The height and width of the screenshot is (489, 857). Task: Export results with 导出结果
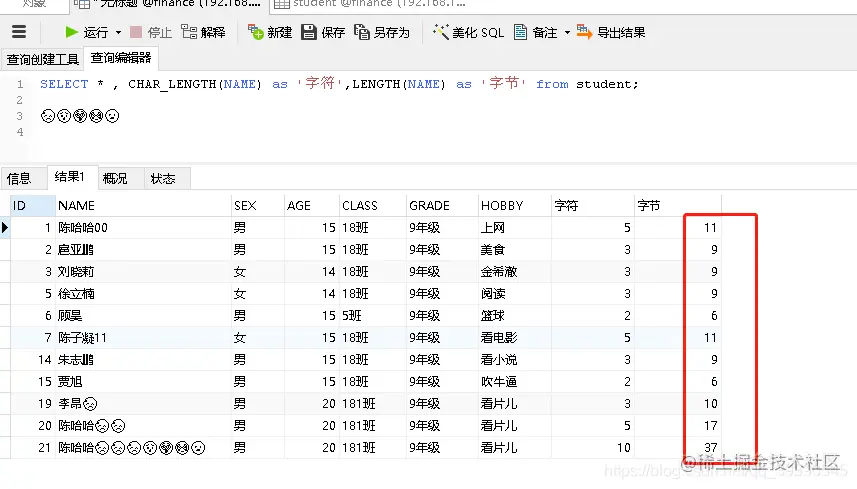click(611, 32)
